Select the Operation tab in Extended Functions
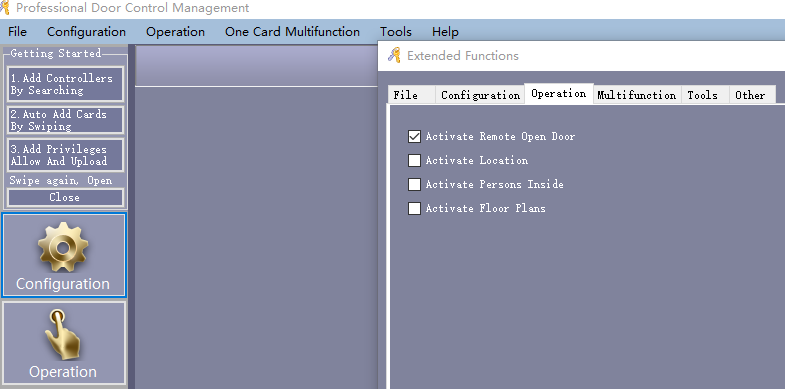This screenshot has height=389, width=785. pyautogui.click(x=559, y=94)
